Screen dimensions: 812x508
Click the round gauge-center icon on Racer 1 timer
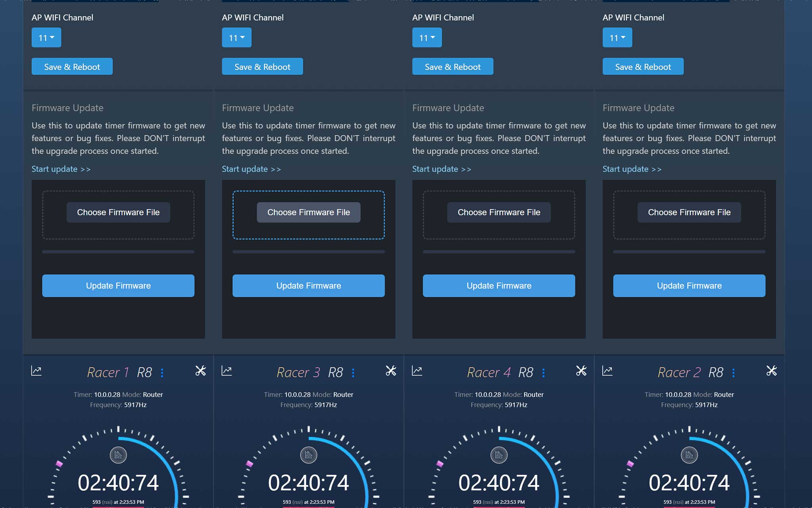[x=118, y=455]
